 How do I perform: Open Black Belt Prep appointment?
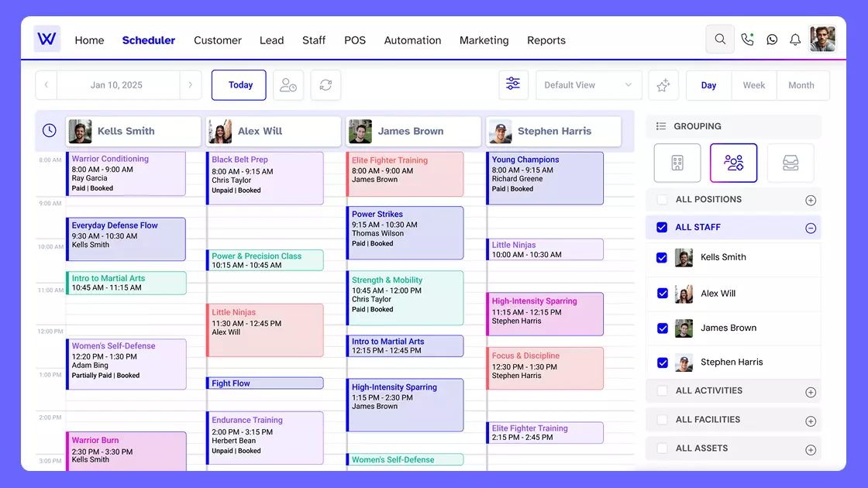click(264, 178)
